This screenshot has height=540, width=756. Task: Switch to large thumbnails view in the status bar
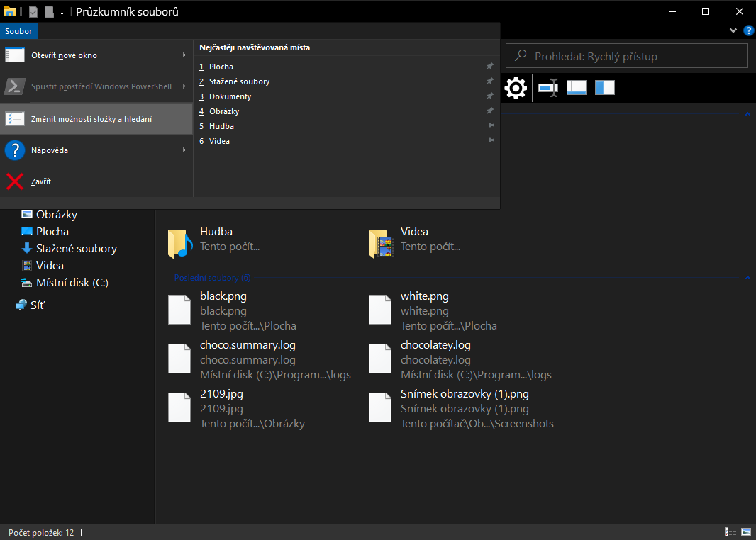pyautogui.click(x=746, y=532)
